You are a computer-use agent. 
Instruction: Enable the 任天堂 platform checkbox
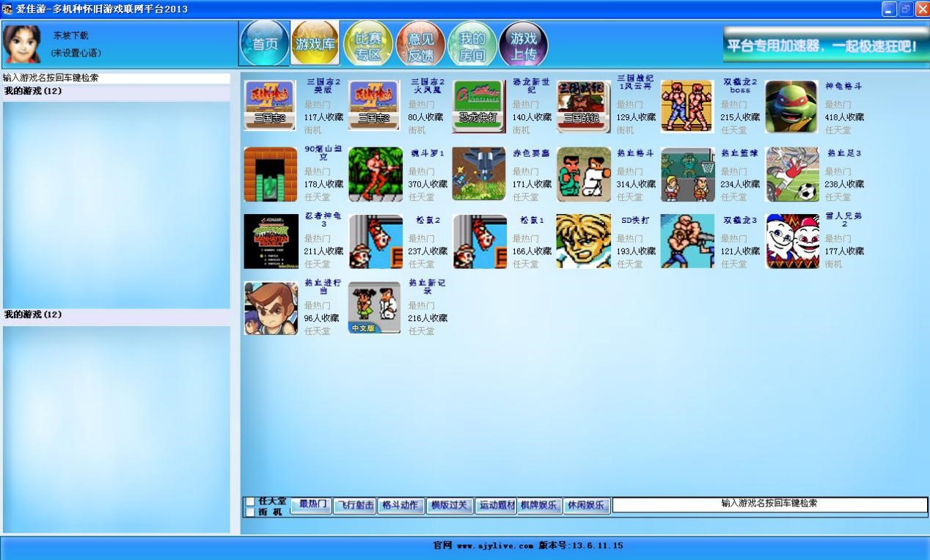click(x=250, y=501)
